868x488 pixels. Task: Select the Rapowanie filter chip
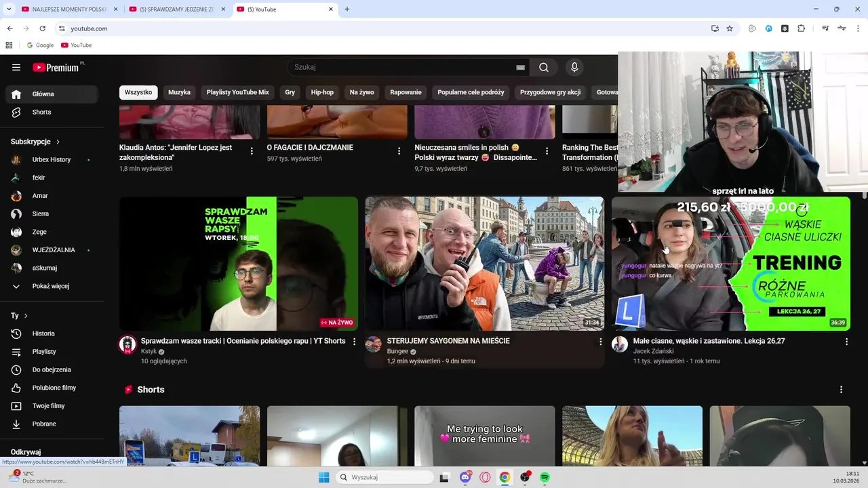pyautogui.click(x=406, y=92)
